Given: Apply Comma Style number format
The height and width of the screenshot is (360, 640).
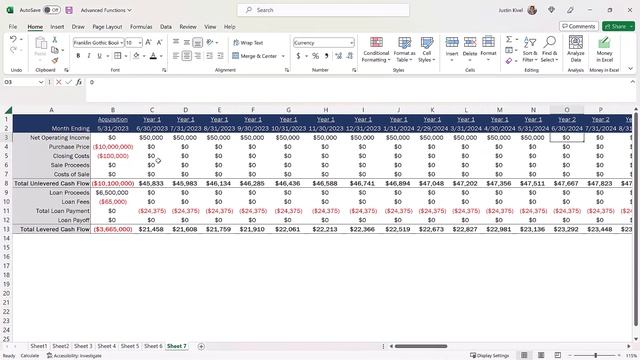Looking at the screenshot, I should point(327,56).
